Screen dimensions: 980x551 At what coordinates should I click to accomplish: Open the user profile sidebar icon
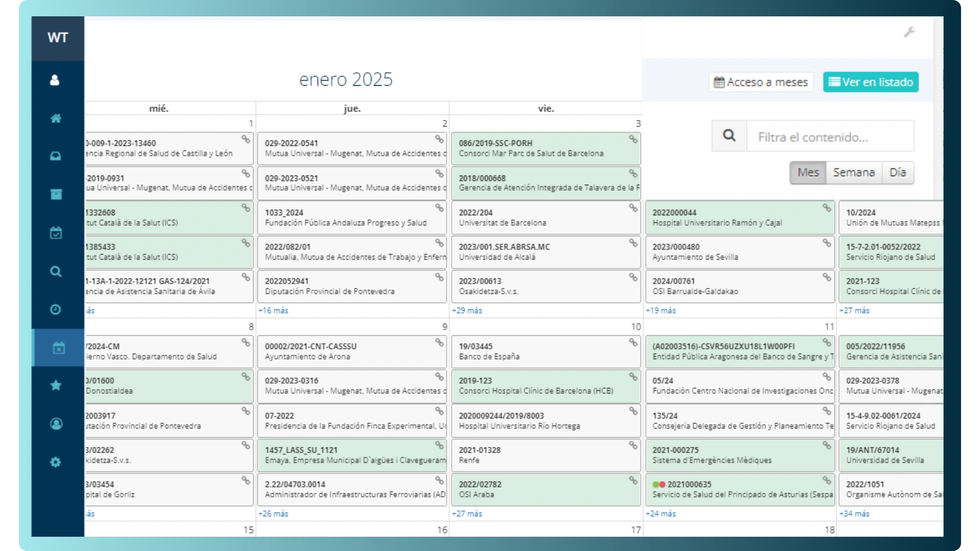pyautogui.click(x=55, y=80)
